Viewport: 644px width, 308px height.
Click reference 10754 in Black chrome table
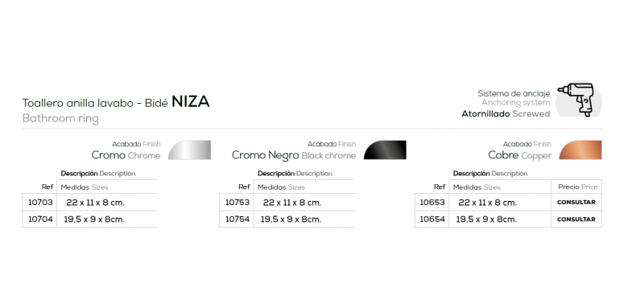point(237,220)
